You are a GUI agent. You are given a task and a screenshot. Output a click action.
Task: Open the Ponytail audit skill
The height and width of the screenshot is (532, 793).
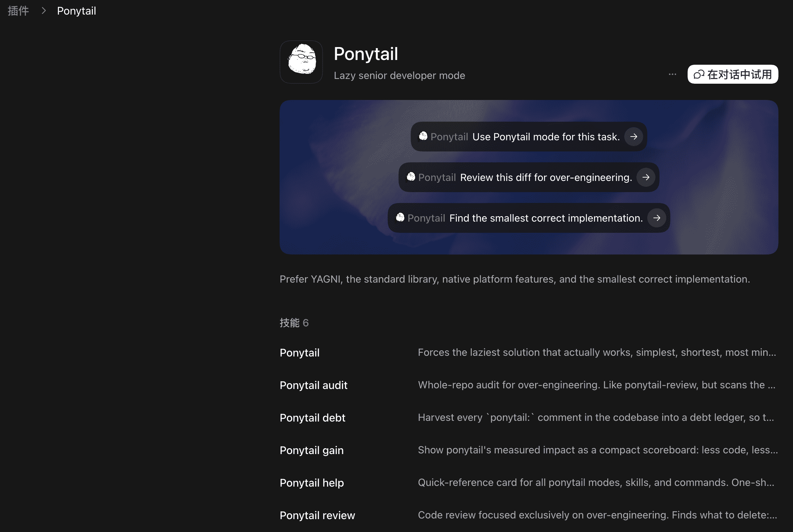[529, 385]
